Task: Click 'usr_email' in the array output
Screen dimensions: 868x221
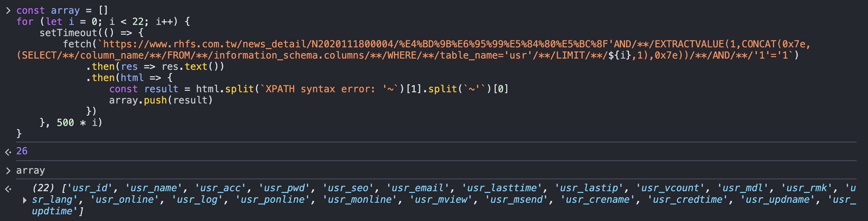Action: tap(418, 188)
